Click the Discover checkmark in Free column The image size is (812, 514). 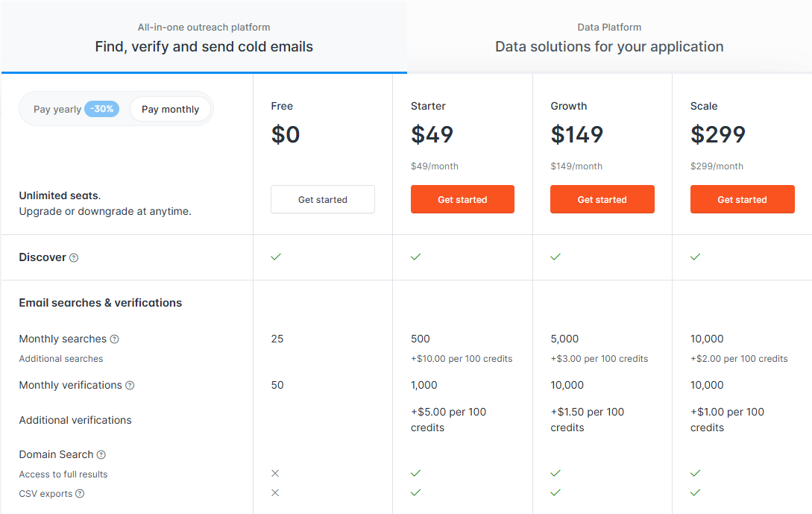275,257
